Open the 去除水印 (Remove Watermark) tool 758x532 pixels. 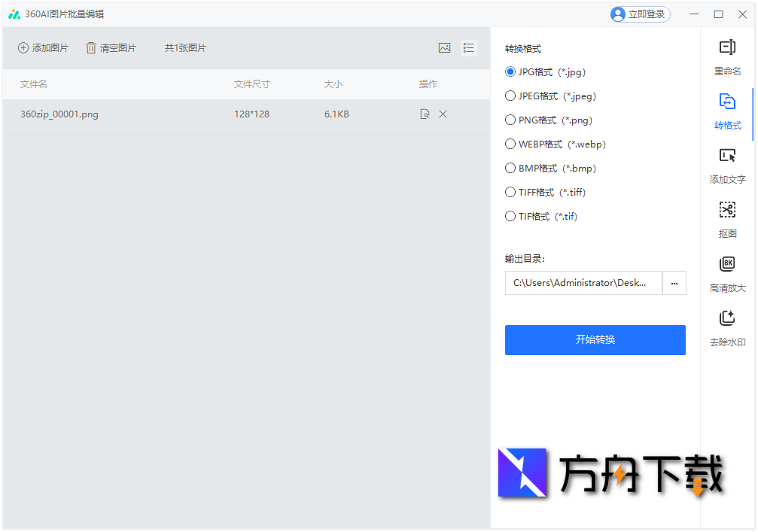point(727,327)
